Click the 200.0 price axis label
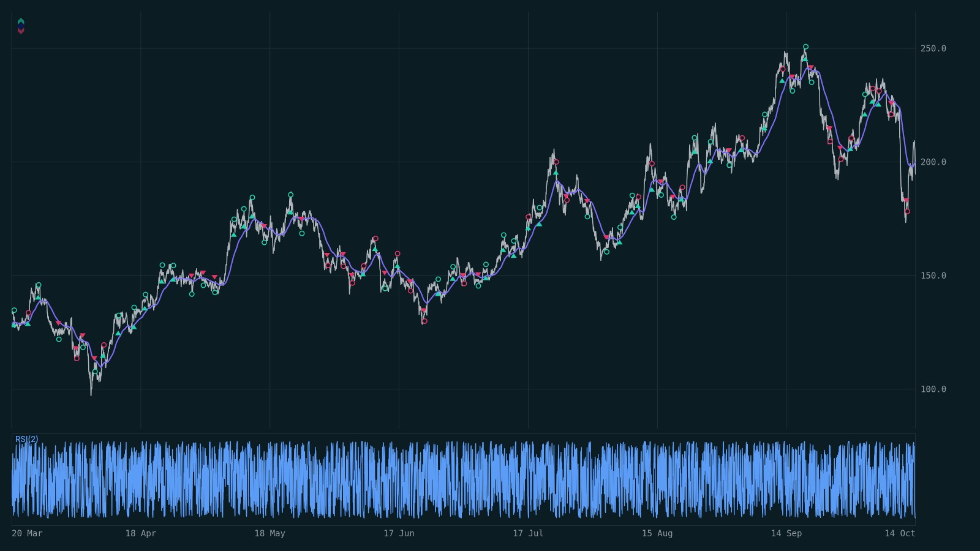 pyautogui.click(x=933, y=162)
